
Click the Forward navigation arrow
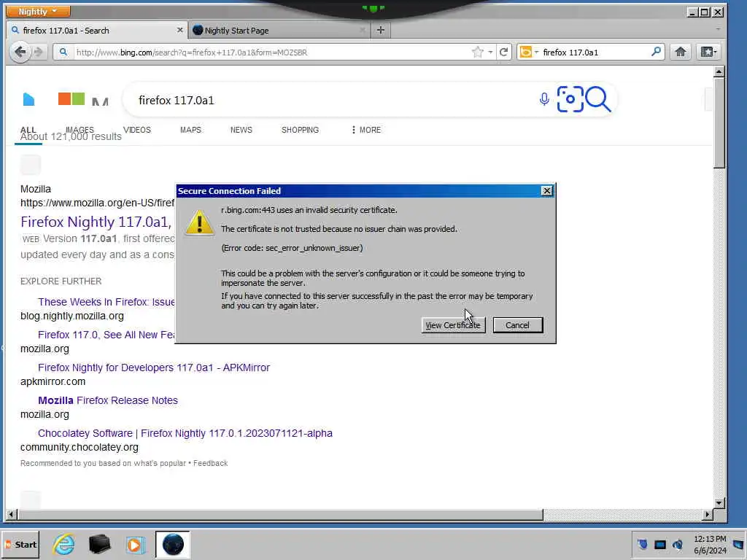[39, 52]
